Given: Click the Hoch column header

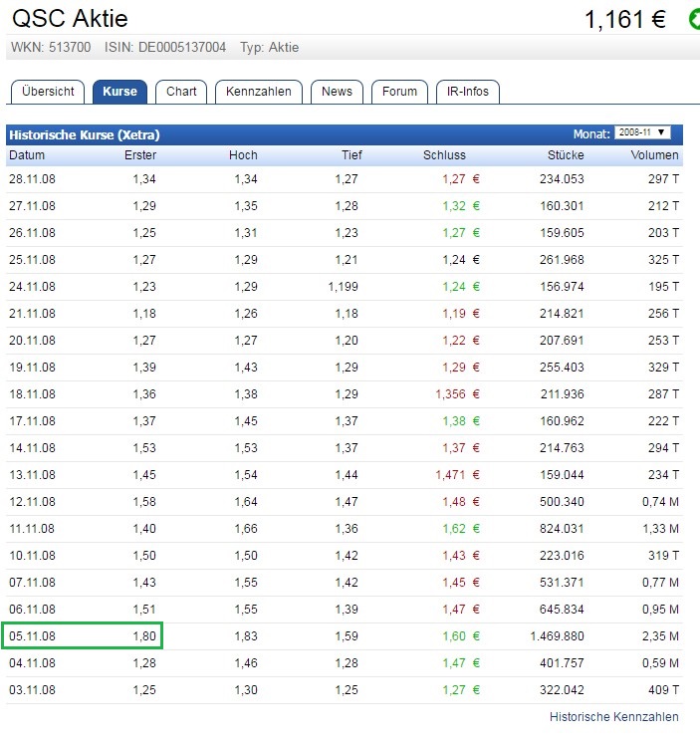Looking at the screenshot, I should (243, 155).
